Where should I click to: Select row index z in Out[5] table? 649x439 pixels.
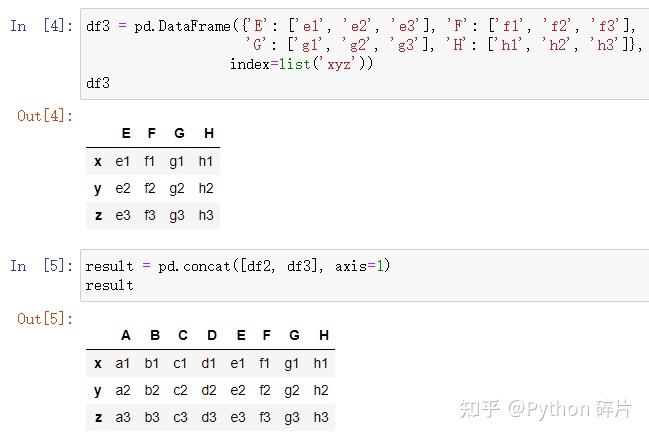[97, 417]
